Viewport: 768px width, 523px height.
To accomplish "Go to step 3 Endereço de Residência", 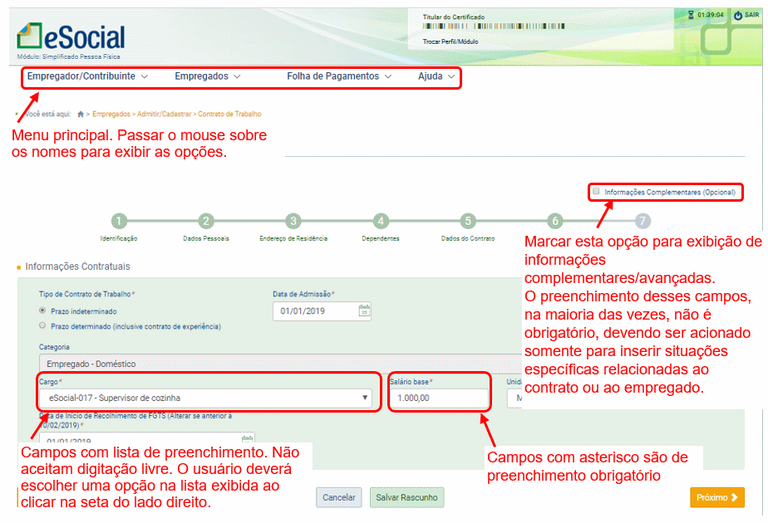I will pos(293,221).
